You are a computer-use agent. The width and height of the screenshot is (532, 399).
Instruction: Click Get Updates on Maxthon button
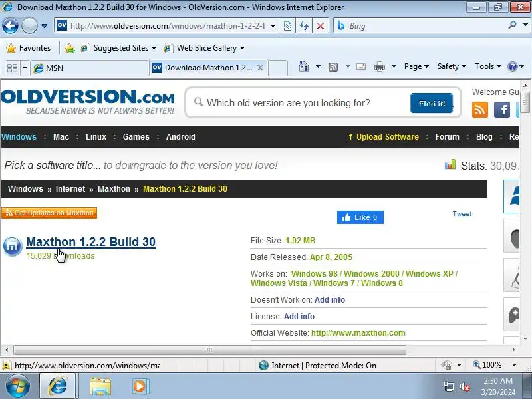pos(49,213)
